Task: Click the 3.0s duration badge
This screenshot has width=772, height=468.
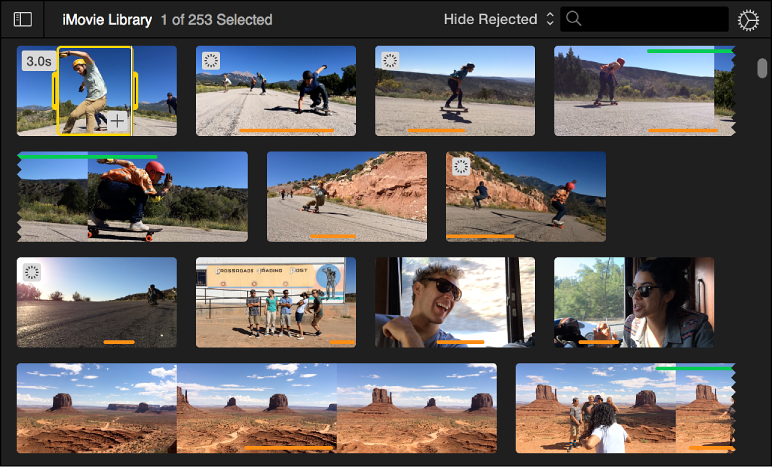Action: (x=38, y=61)
